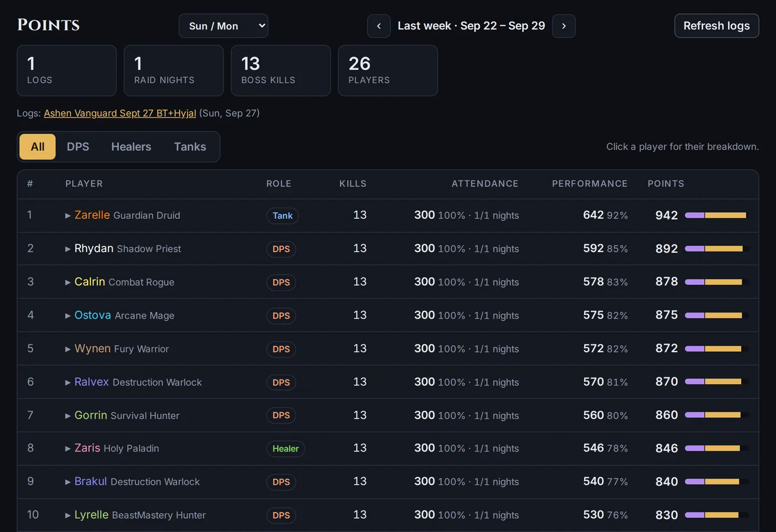The height and width of the screenshot is (532, 776).
Task: Click the Refresh logs button
Action: (717, 26)
